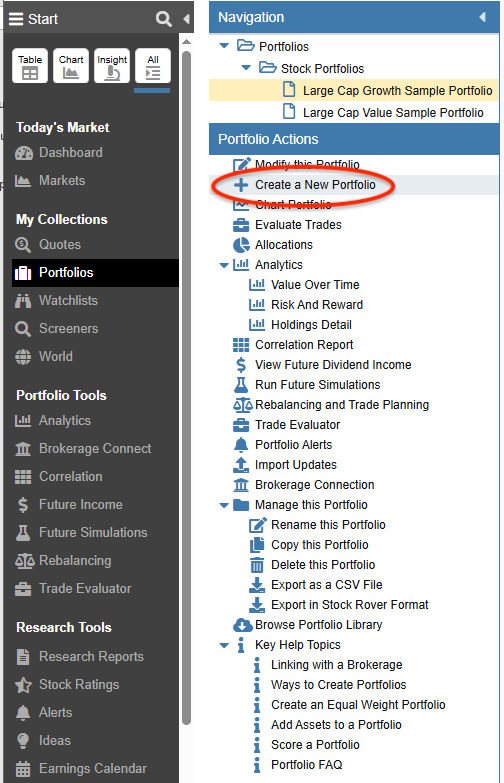The image size is (504, 783).
Task: Select the Table view button
Action: click(x=30, y=65)
